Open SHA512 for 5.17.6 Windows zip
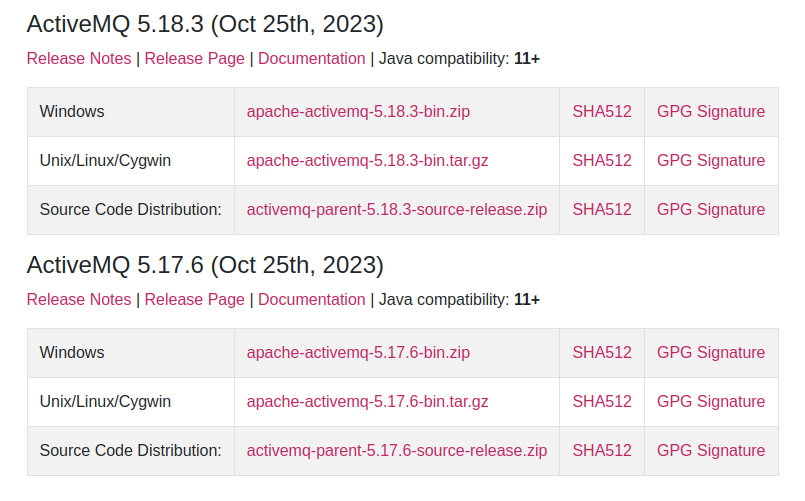 (602, 352)
